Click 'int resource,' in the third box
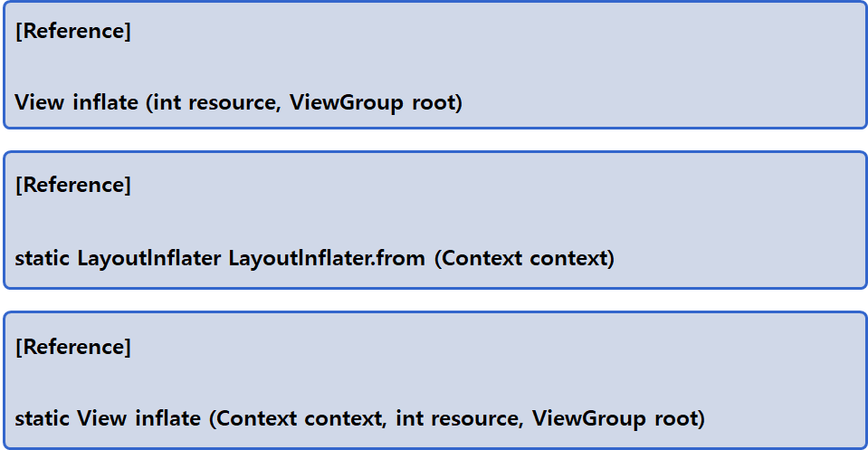The height and width of the screenshot is (450, 868). 460,418
